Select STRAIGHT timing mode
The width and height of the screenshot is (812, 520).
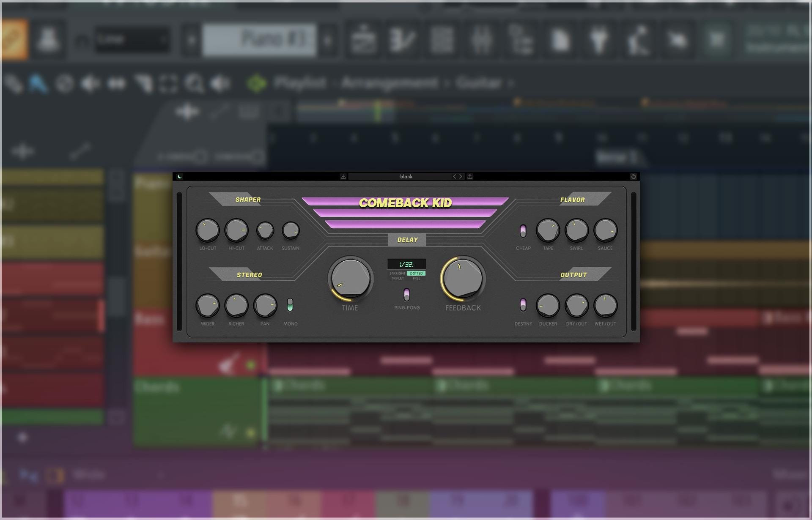click(397, 274)
